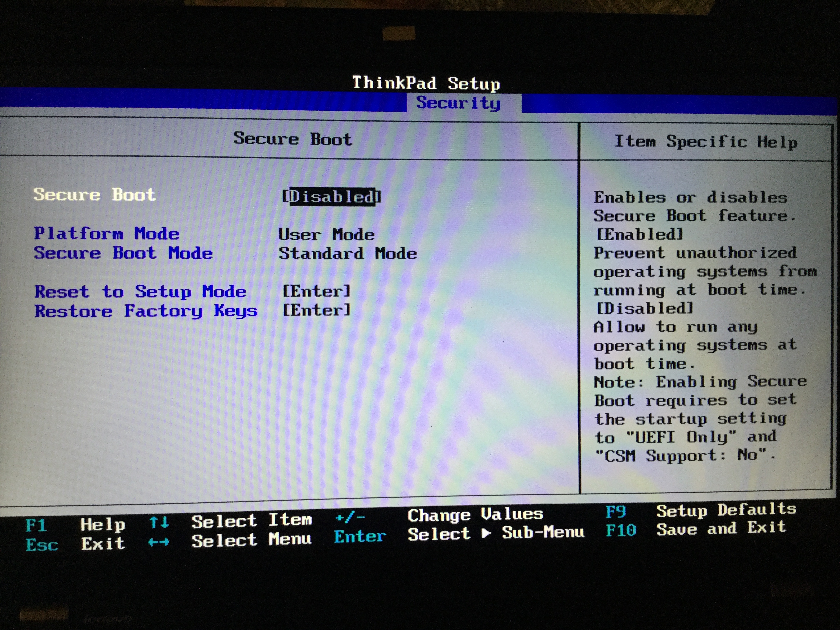
Task: Open Restore Factory Keys [Enter]
Action: click(x=316, y=310)
